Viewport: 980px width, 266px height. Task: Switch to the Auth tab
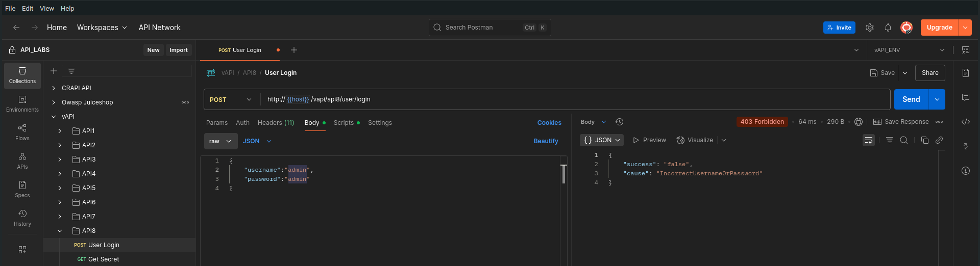243,123
